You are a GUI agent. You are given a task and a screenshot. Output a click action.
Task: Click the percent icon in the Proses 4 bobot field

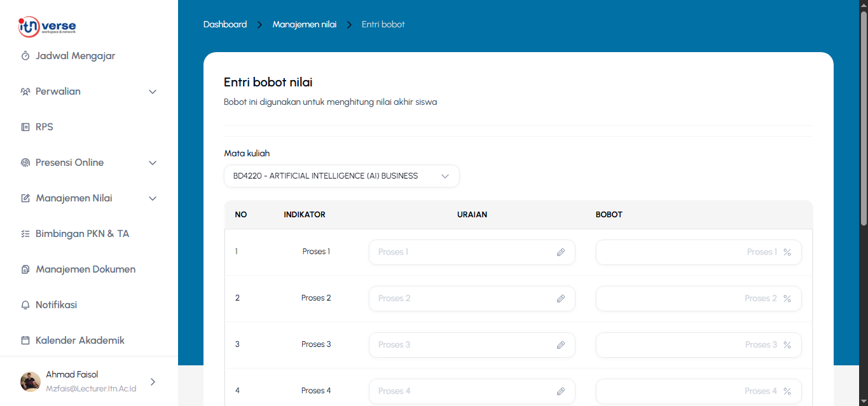click(787, 391)
